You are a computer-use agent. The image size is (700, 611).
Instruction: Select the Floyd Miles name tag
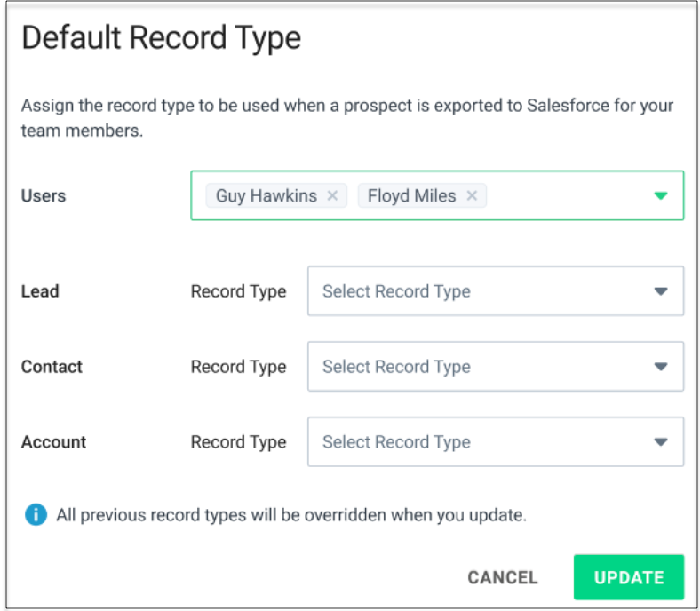coord(410,196)
